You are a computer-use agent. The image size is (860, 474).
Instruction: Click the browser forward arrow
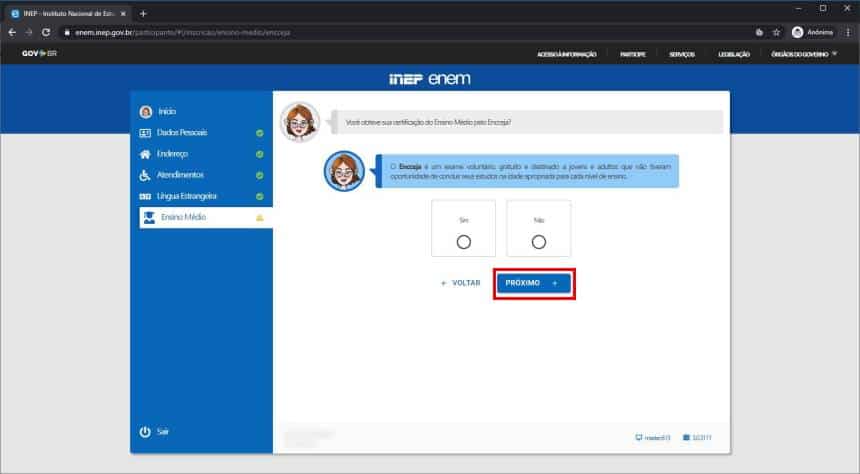click(29, 32)
